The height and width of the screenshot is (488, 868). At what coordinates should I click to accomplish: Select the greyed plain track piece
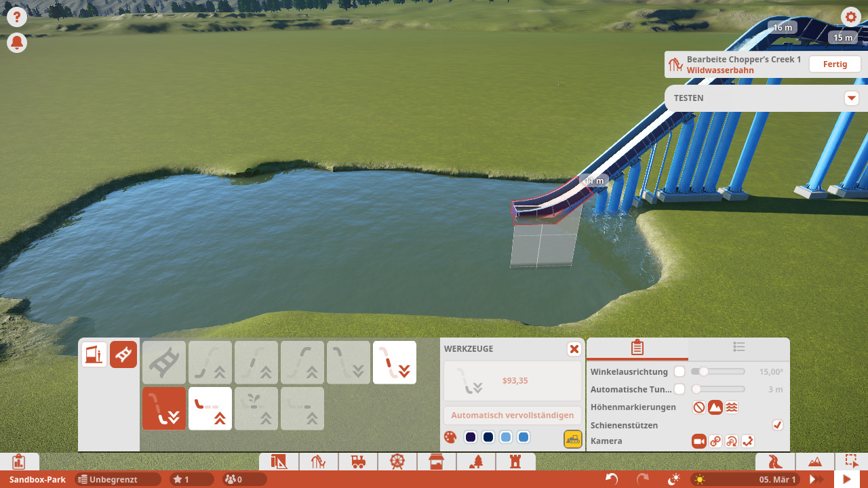click(164, 363)
